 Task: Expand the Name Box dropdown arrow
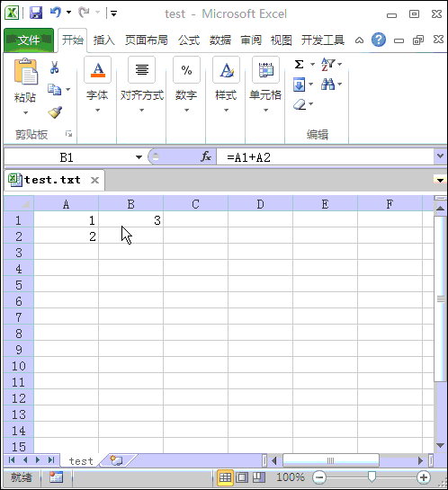tap(139, 156)
